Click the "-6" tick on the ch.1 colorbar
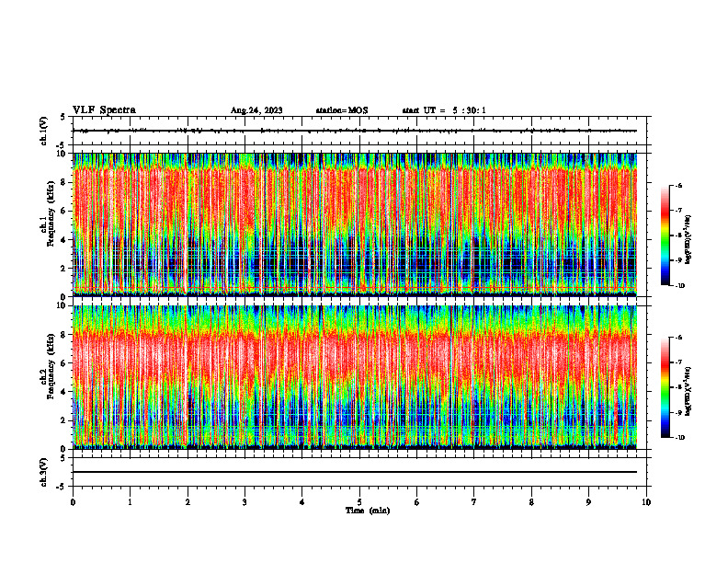728x563 pixels. point(678,186)
